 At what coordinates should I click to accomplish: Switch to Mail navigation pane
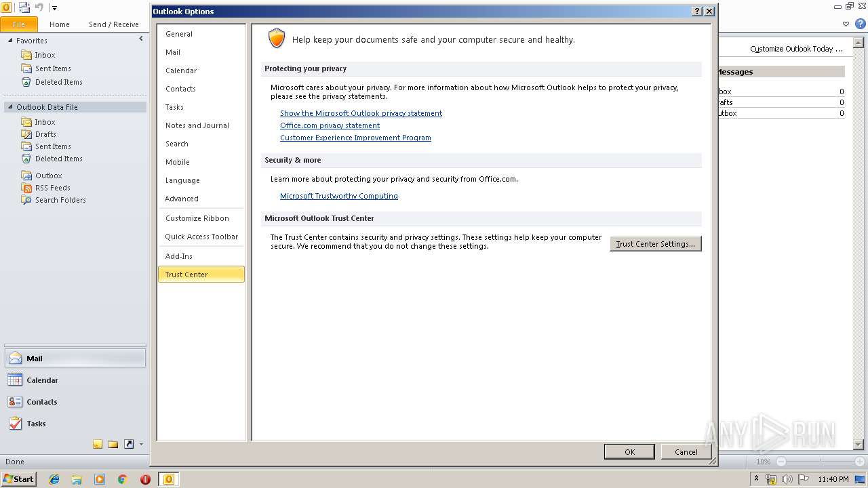[x=75, y=359]
